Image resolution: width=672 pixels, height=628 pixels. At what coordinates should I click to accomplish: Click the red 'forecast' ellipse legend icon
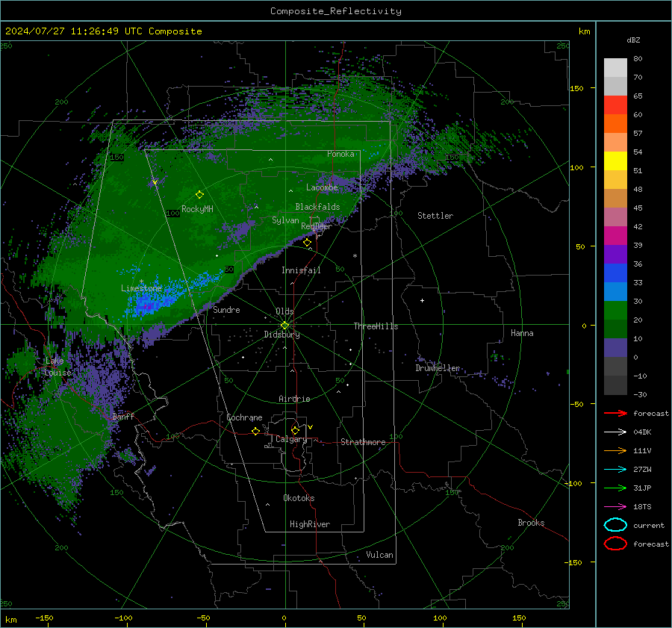point(615,544)
